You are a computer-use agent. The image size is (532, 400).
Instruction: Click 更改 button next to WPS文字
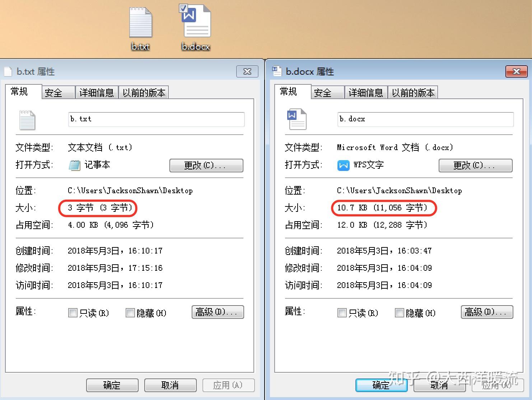(476, 165)
